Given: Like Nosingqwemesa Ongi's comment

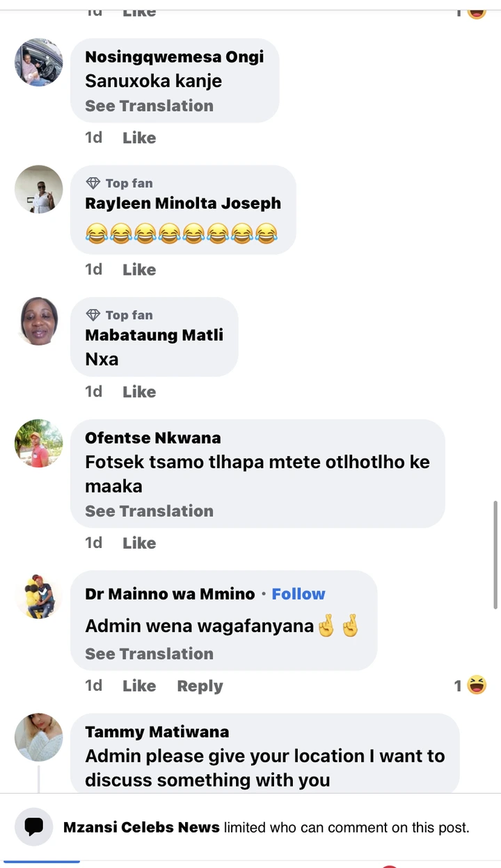Looking at the screenshot, I should pos(139,138).
